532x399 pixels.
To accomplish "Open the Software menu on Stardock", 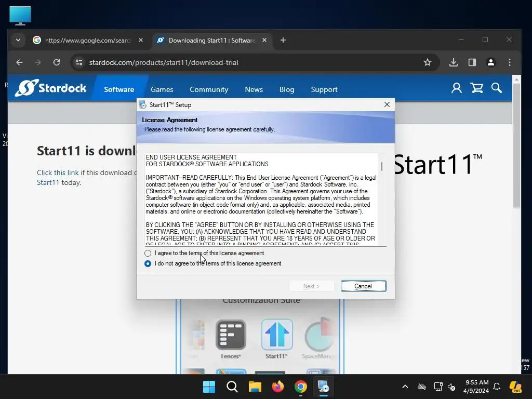I will point(119,89).
